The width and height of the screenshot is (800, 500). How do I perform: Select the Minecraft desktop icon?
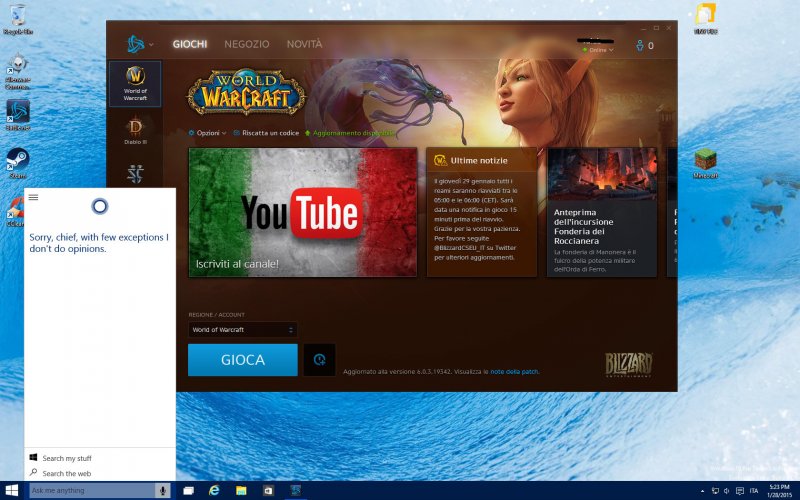coord(706,163)
